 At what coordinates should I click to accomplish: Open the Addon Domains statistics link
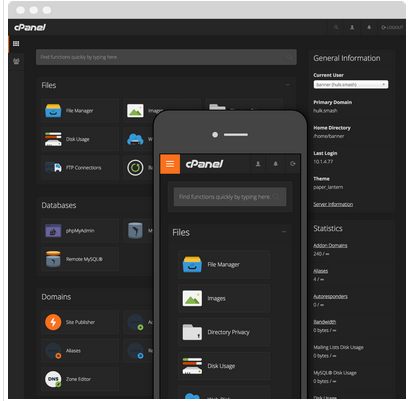point(330,245)
